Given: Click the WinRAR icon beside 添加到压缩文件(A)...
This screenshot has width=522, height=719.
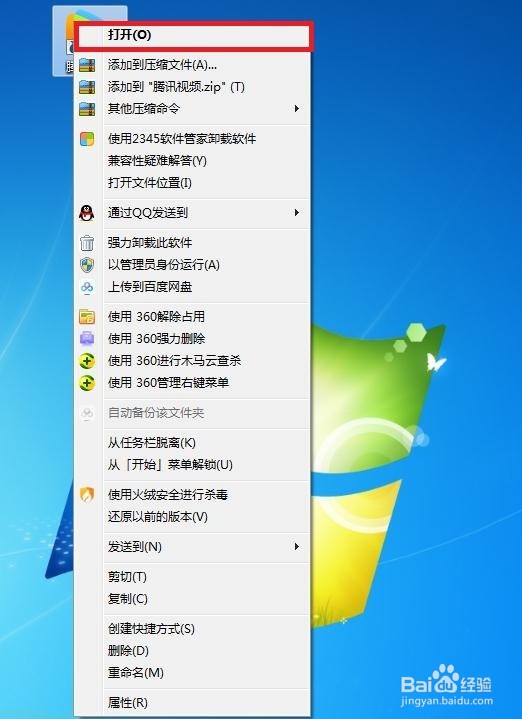Looking at the screenshot, I should click(87, 65).
